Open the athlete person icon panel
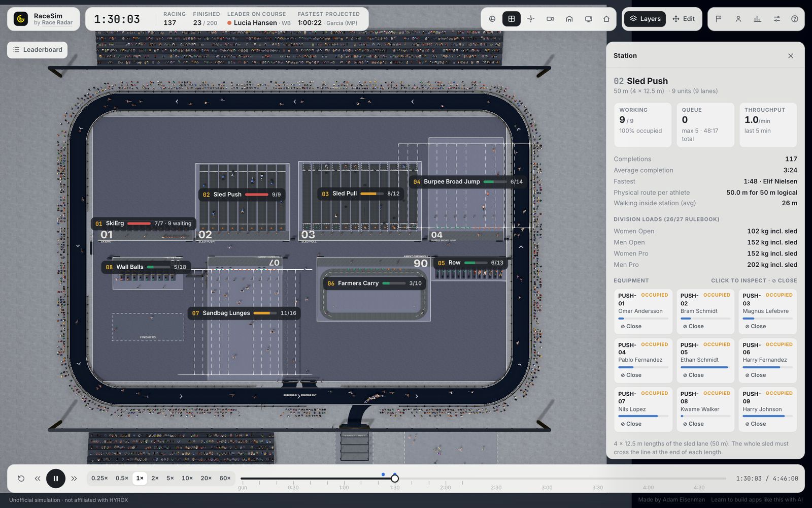The height and width of the screenshot is (508, 812). click(738, 19)
